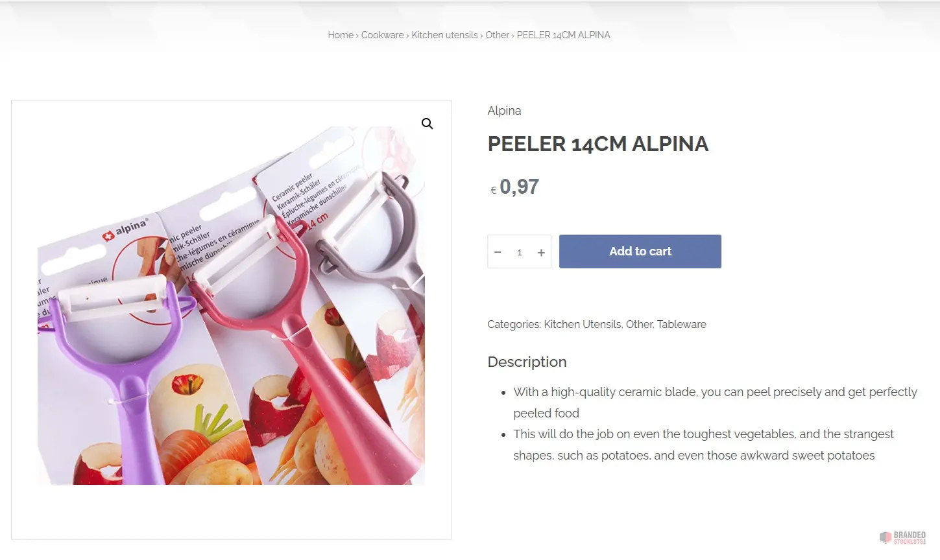
Task: Focus the quantity number field
Action: click(520, 252)
